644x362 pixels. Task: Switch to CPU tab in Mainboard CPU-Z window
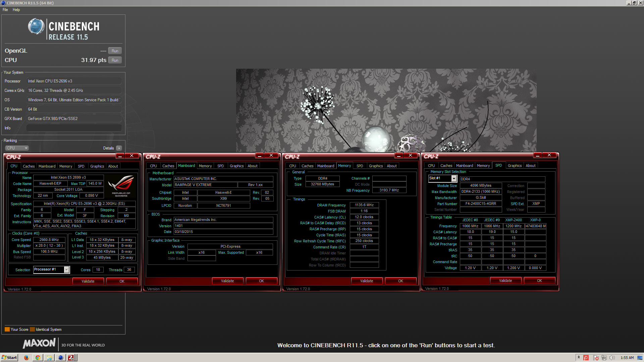(153, 166)
